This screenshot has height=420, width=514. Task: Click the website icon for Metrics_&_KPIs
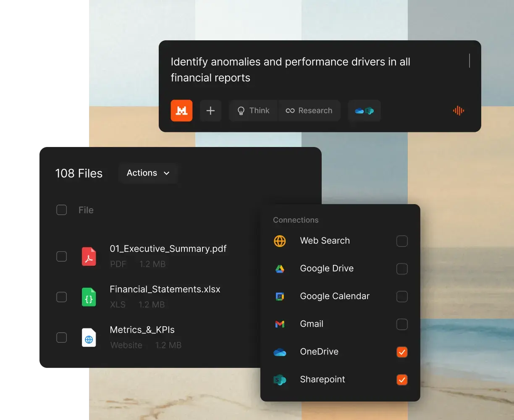coord(89,337)
